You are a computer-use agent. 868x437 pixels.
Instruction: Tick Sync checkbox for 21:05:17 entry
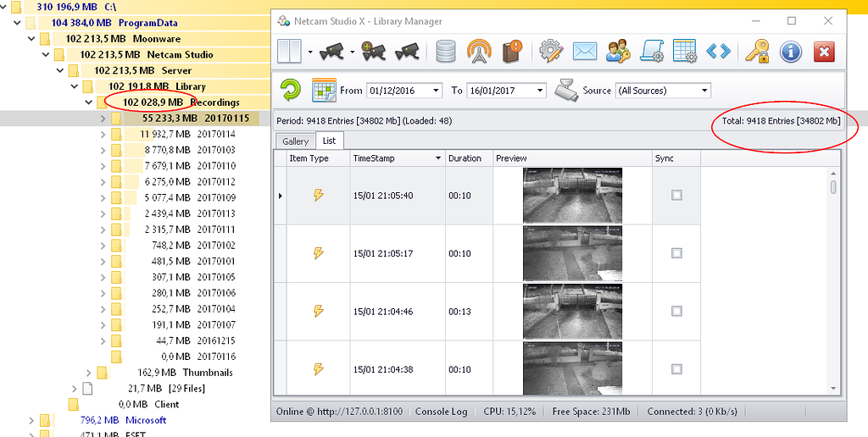tap(676, 253)
